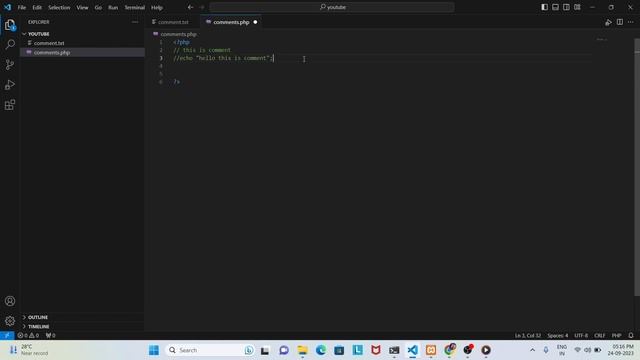Open the Search view in activity bar
This screenshot has width=640, height=360.
click(x=10, y=44)
